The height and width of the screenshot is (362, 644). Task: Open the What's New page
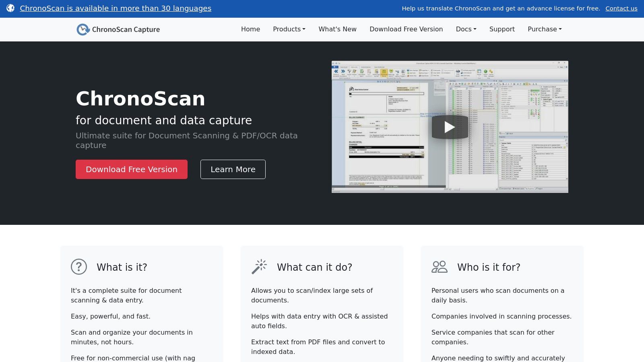tap(337, 29)
